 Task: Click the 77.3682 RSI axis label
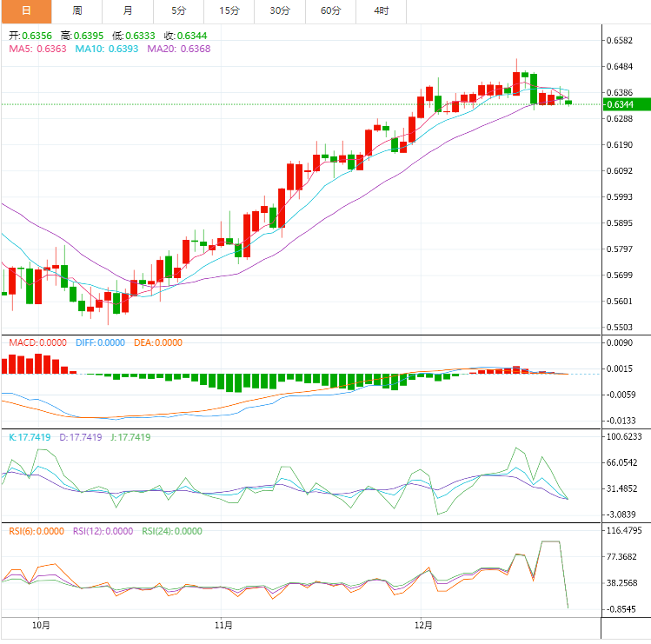[622, 557]
